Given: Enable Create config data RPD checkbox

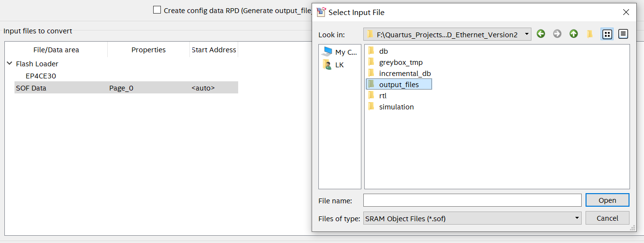Looking at the screenshot, I should click(x=157, y=10).
